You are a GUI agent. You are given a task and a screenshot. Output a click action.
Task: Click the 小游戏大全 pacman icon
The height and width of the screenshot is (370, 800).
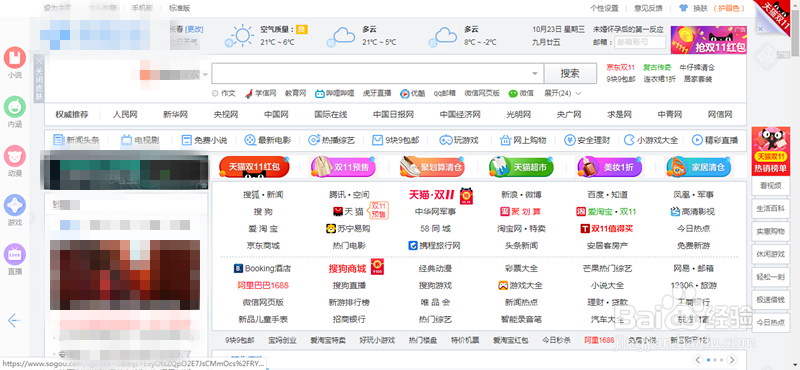pyautogui.click(x=630, y=140)
